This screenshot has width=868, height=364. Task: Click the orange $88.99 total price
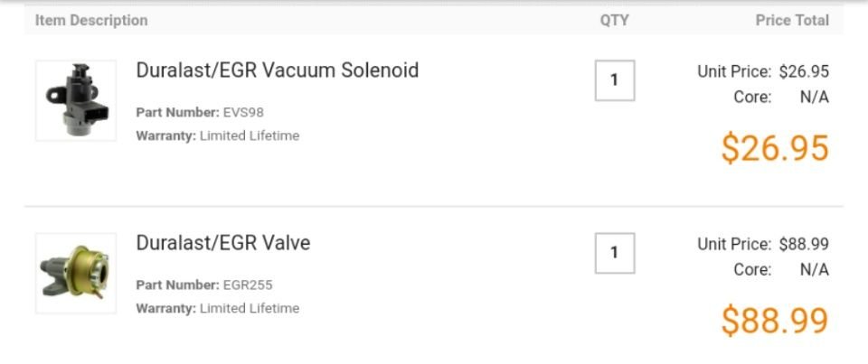[775, 321]
